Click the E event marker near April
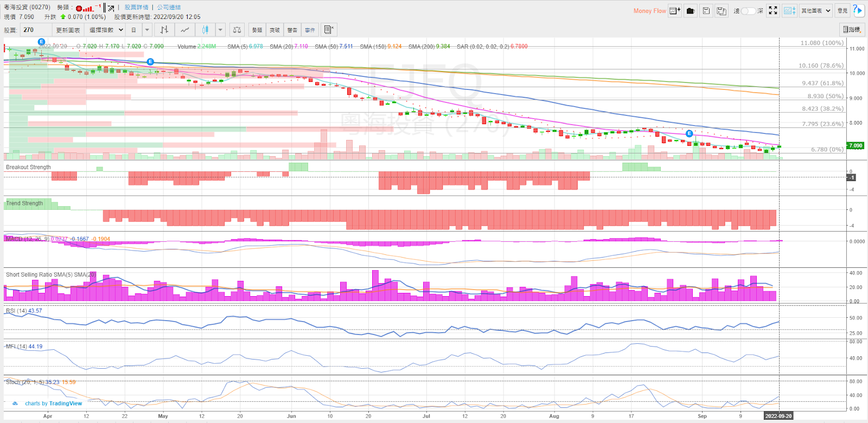Screen dimensions: 868x423 [x=41, y=42]
